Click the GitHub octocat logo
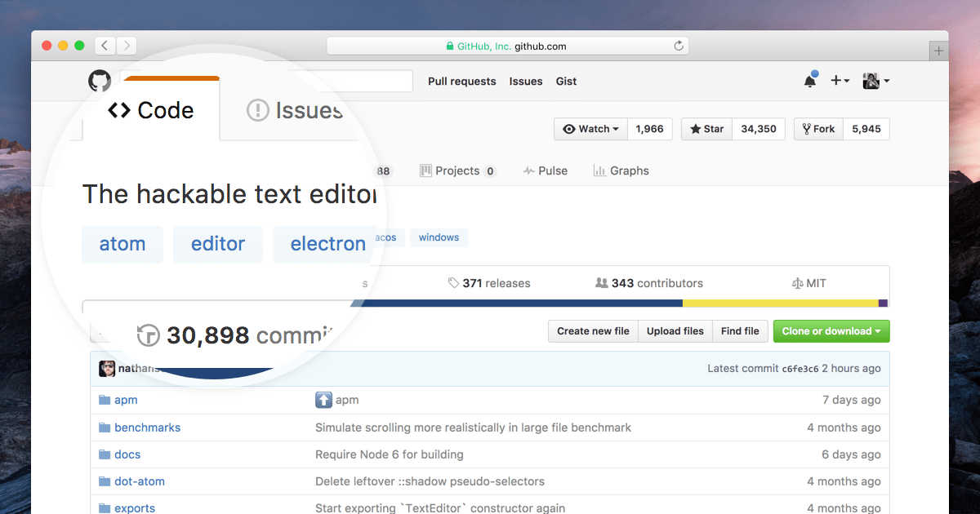The height and width of the screenshot is (514, 980). (x=99, y=81)
